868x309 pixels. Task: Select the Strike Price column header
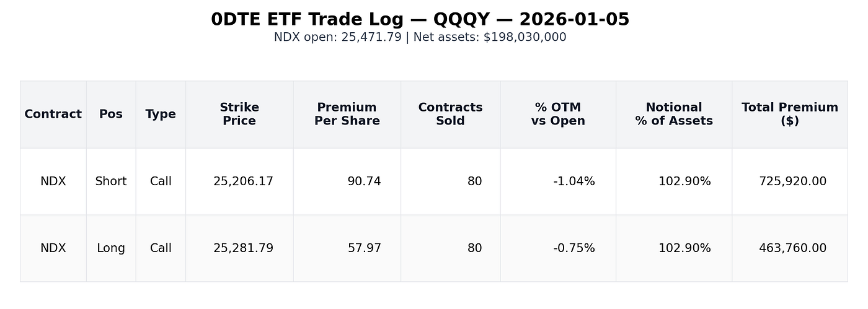[x=239, y=115]
